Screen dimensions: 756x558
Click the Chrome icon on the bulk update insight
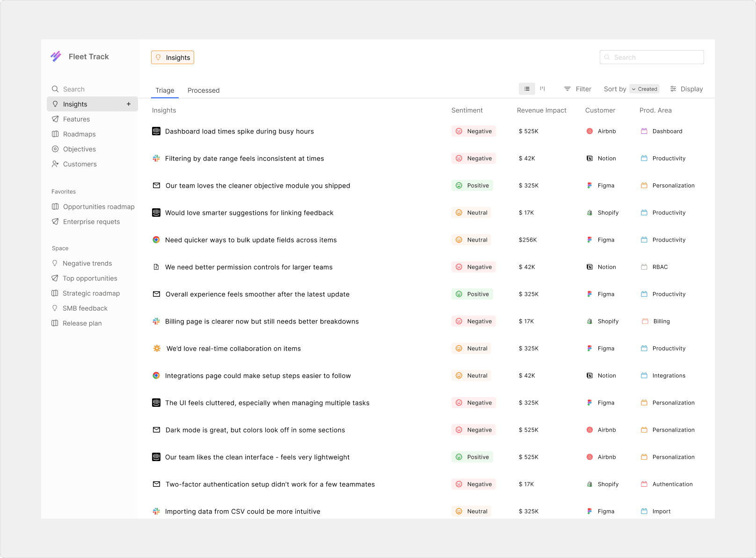(156, 240)
